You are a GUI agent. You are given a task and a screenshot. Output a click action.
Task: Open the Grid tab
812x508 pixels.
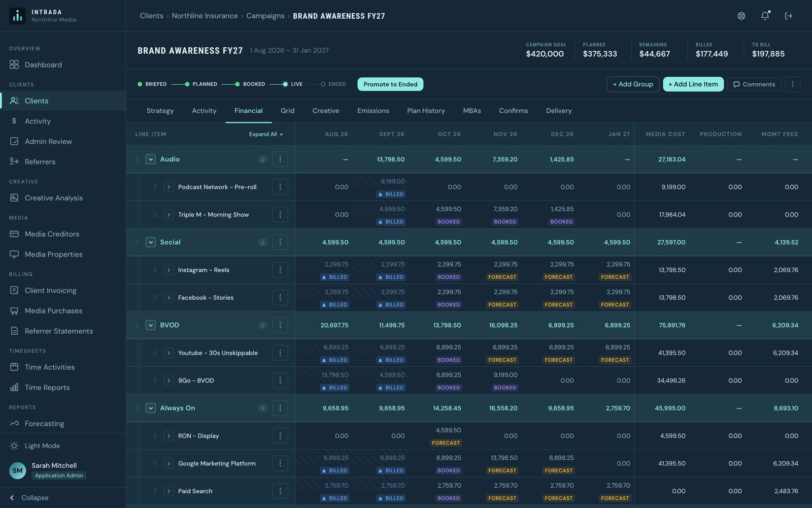(x=287, y=111)
